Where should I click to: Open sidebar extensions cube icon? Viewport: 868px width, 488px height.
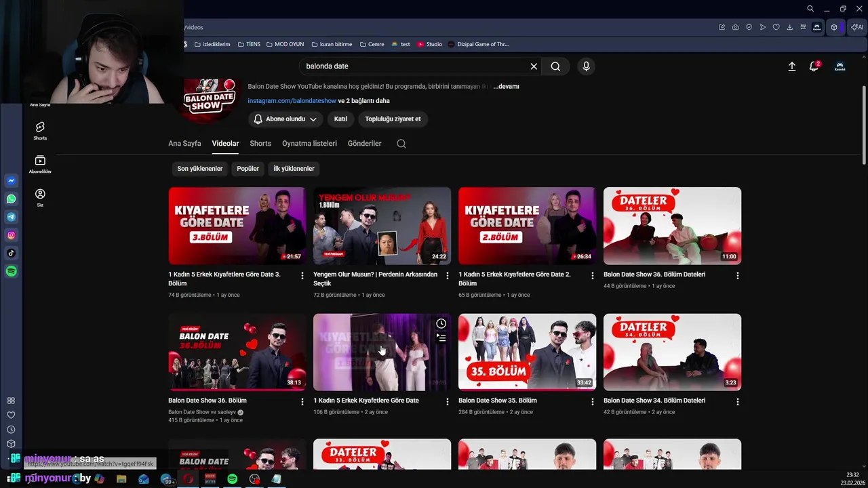(11, 444)
